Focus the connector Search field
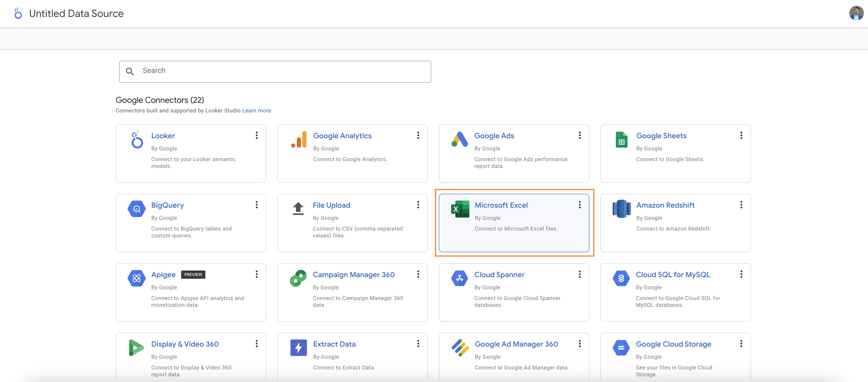Viewport: 868px width, 382px height. pyautogui.click(x=275, y=72)
